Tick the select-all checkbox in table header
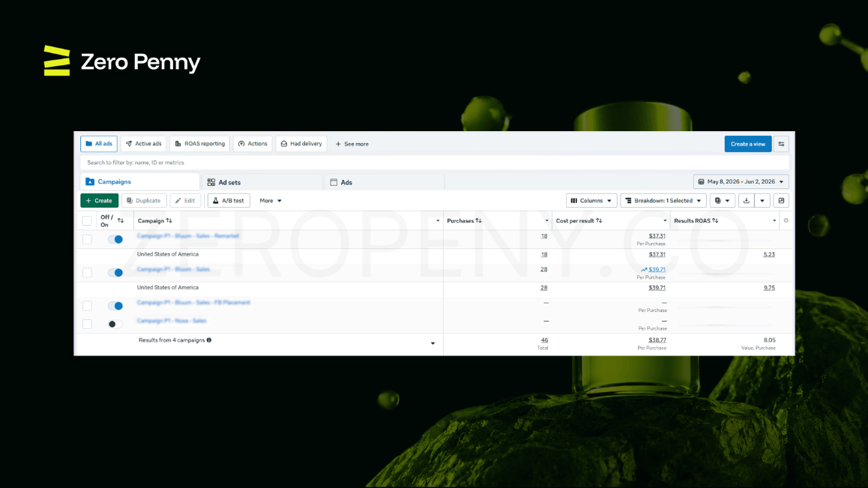This screenshot has height=488, width=868. 87,221
